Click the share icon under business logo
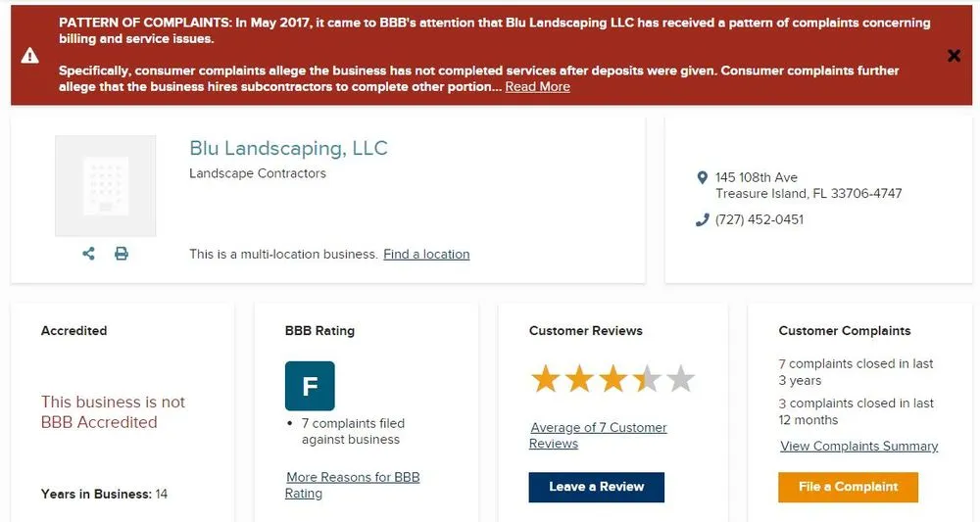The image size is (980, 522). [89, 254]
